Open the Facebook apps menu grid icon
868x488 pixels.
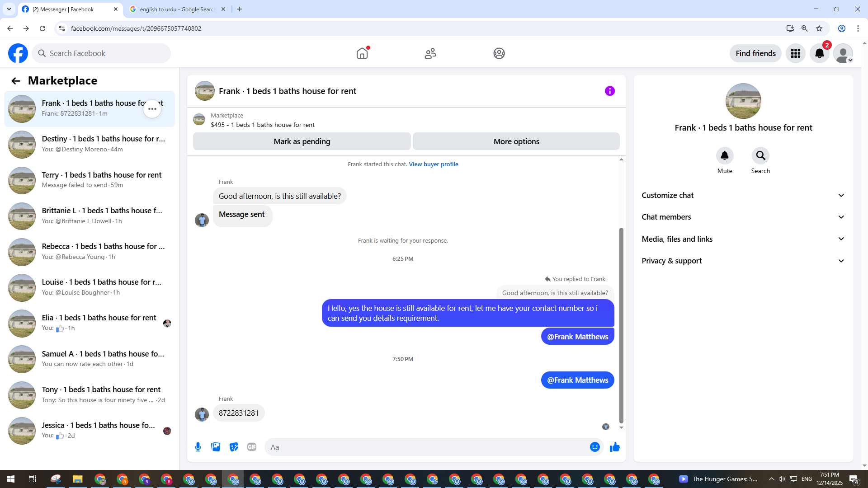pyautogui.click(x=795, y=53)
